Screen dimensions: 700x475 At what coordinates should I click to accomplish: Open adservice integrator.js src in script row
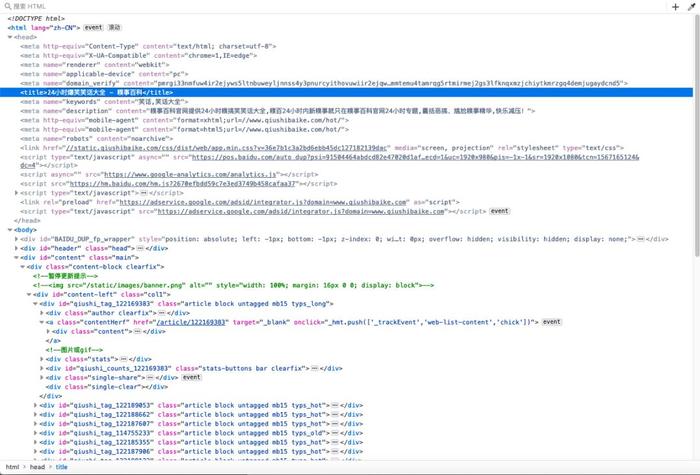point(301,211)
